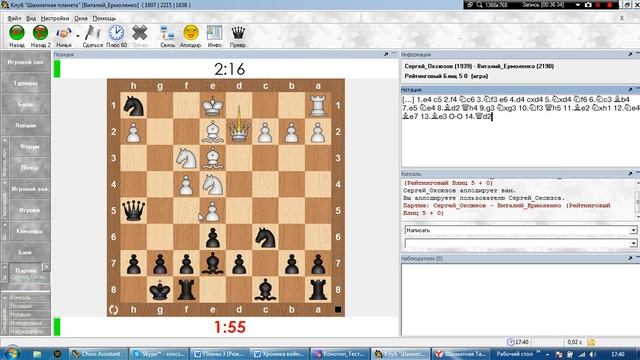Undock the Нотация panel with its arrow icon
Screen dimensions: 640x360
[630, 89]
